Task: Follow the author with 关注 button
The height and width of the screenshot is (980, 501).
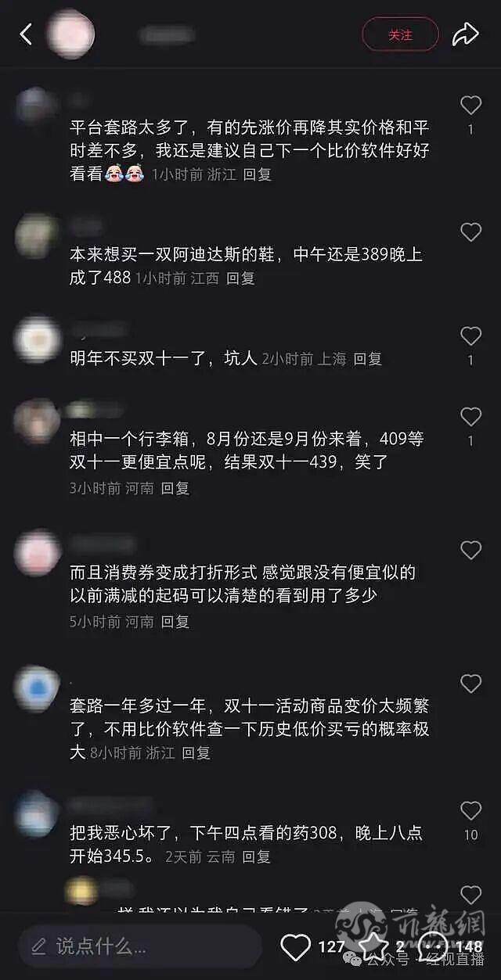Action: [x=400, y=35]
